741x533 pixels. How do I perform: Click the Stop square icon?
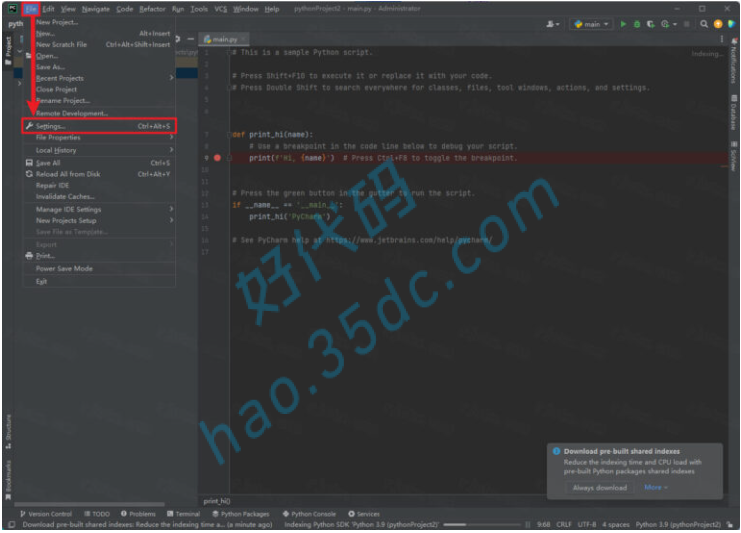coord(687,24)
